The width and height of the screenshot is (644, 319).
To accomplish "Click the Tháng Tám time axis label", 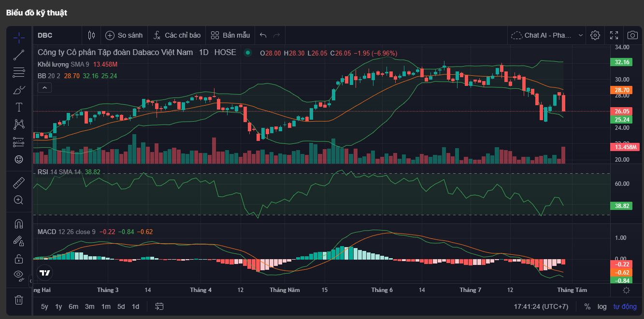I will tap(572, 290).
